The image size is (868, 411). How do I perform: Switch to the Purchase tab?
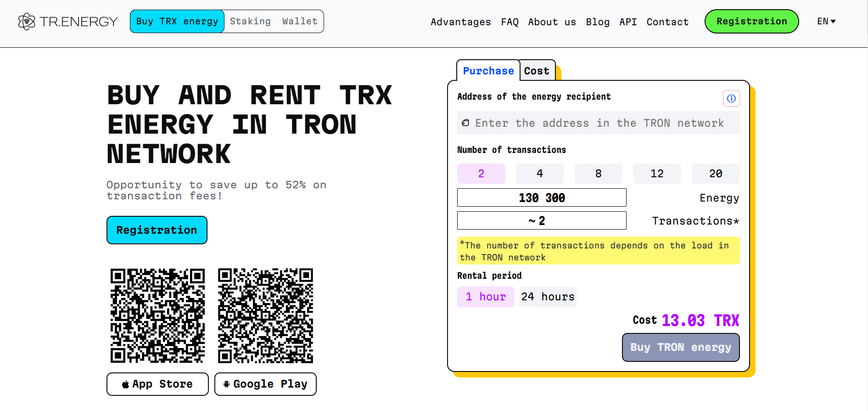click(x=488, y=71)
